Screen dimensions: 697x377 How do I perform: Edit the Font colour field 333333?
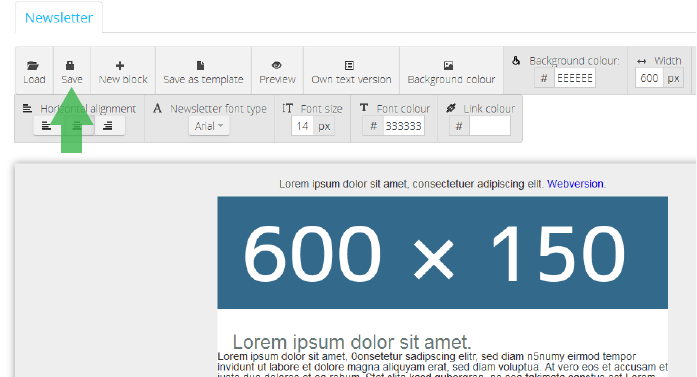click(403, 126)
